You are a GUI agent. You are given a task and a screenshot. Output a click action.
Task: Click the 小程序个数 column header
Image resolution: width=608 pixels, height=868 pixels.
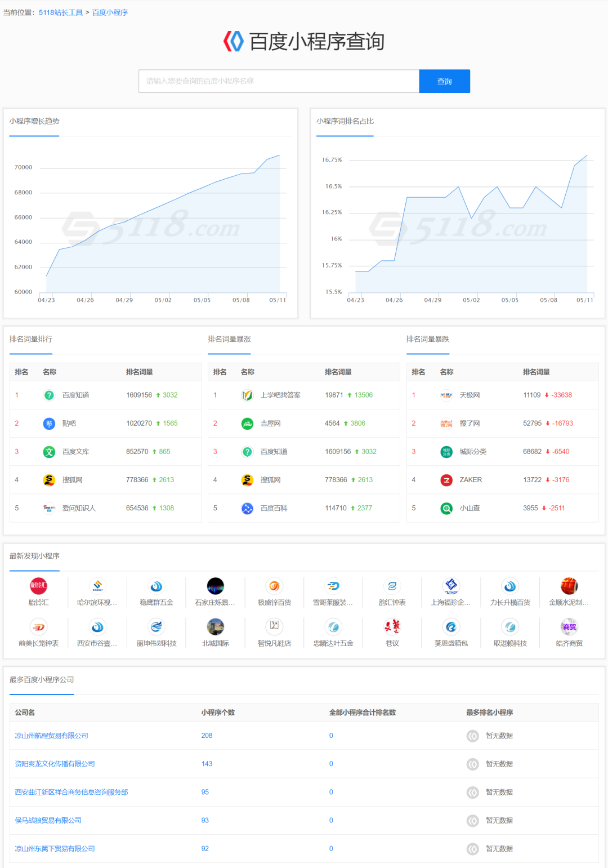218,713
